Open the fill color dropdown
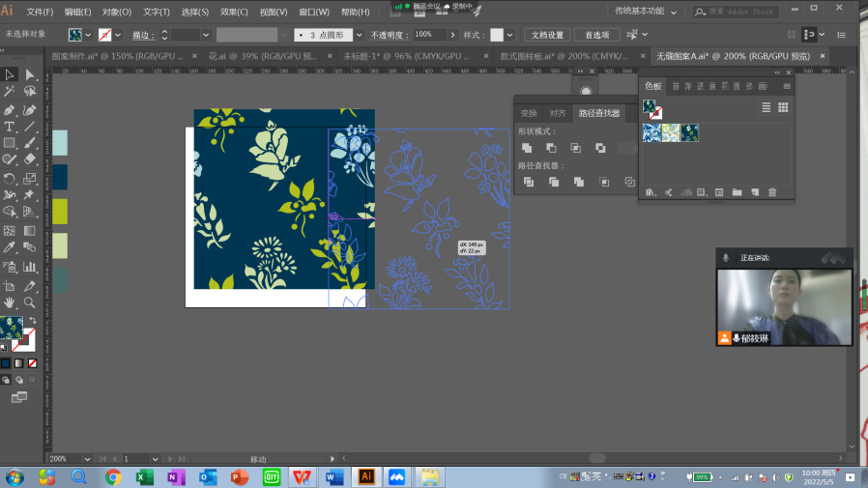This screenshot has height=488, width=868. point(90,35)
